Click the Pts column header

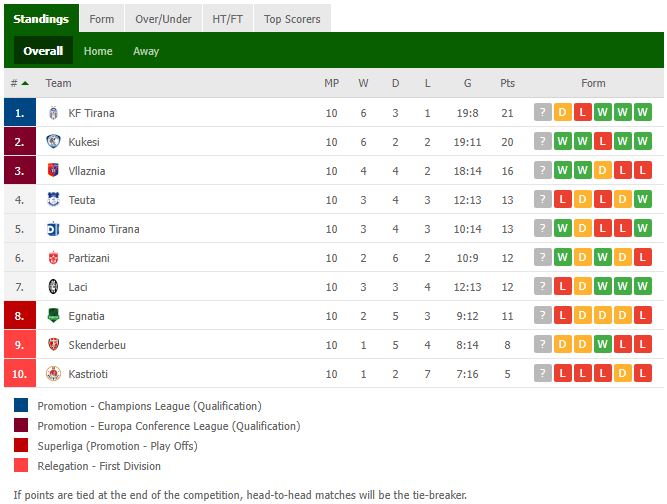click(x=507, y=83)
